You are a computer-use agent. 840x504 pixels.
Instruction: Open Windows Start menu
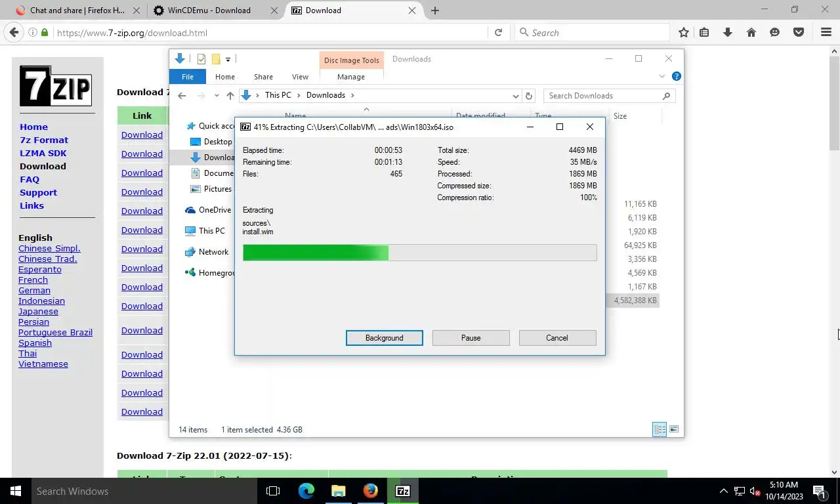pyautogui.click(x=16, y=491)
